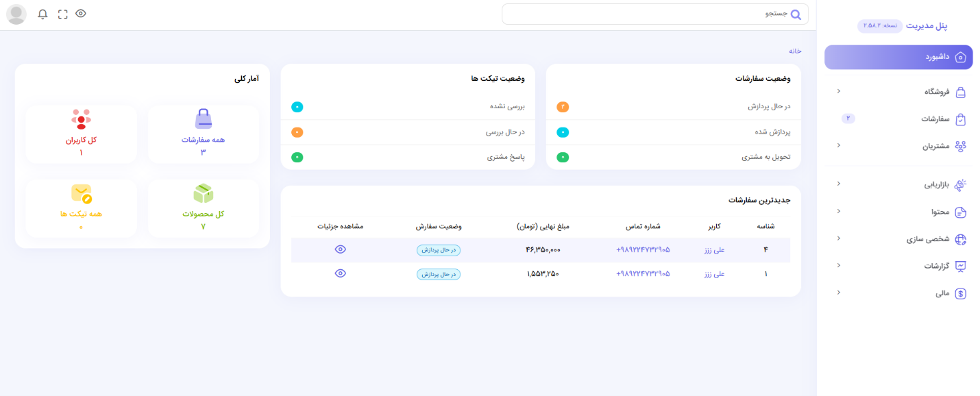980x396 pixels.
Task: View details of order 1 eye icon
Action: coord(340,273)
